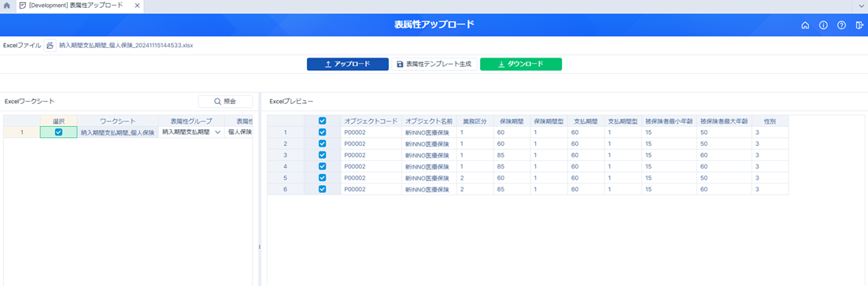This screenshot has height=286, width=868.
Task: Toggle checkbox for preview row 4
Action: [322, 166]
